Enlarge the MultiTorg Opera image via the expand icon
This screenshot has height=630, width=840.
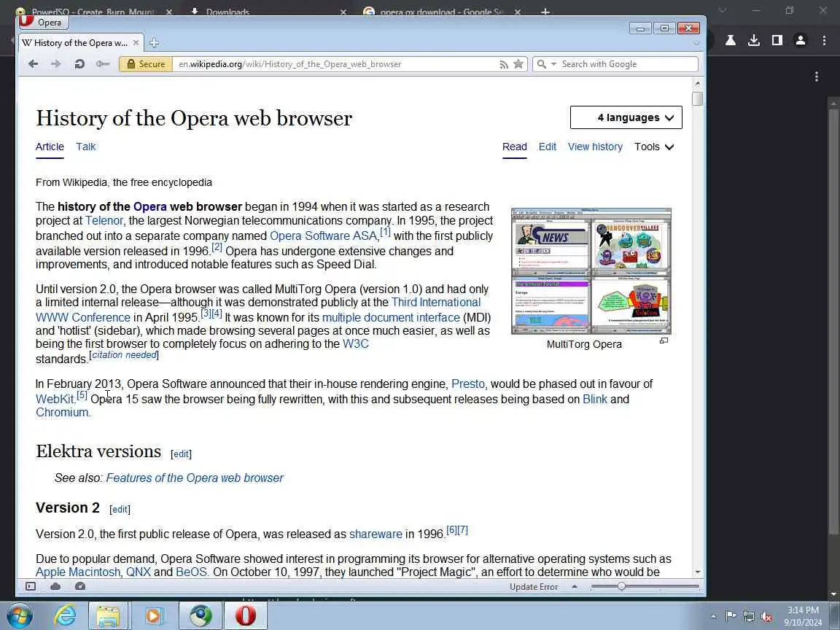[664, 341]
